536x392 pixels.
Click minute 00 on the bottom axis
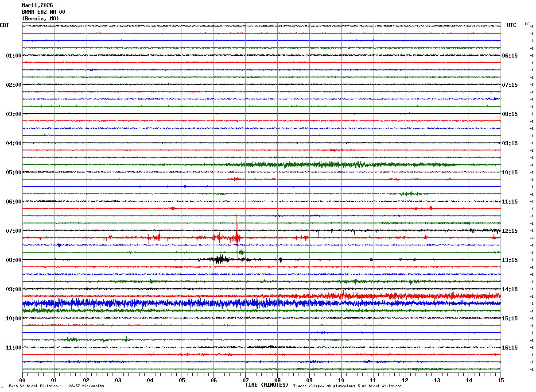point(22,380)
